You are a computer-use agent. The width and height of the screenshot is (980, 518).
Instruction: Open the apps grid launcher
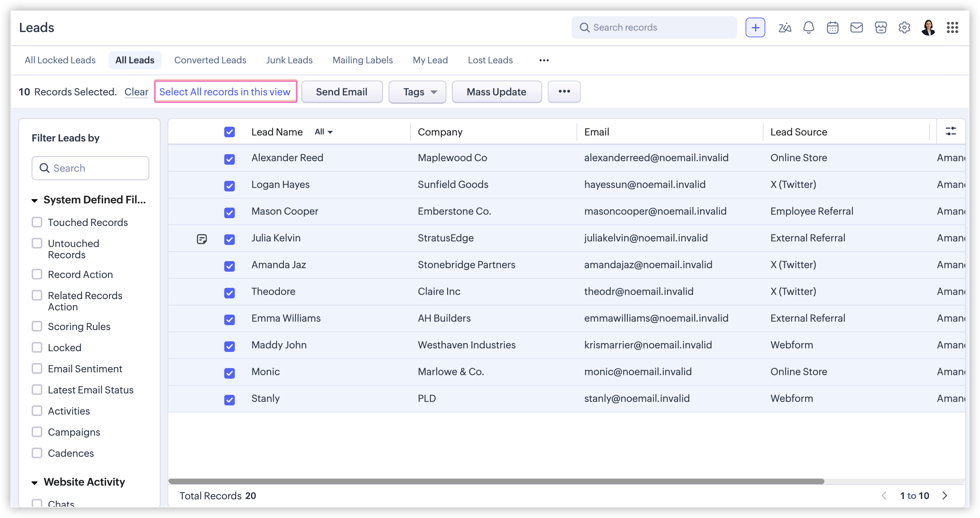pyautogui.click(x=952, y=27)
